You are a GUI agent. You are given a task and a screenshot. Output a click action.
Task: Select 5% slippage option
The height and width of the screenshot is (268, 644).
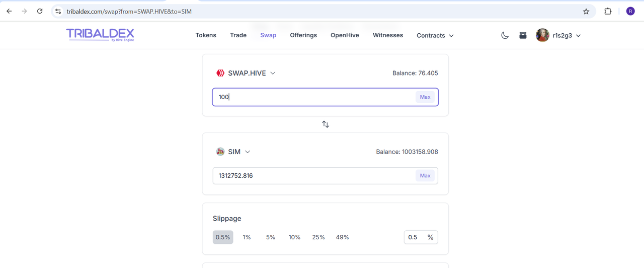click(x=271, y=237)
